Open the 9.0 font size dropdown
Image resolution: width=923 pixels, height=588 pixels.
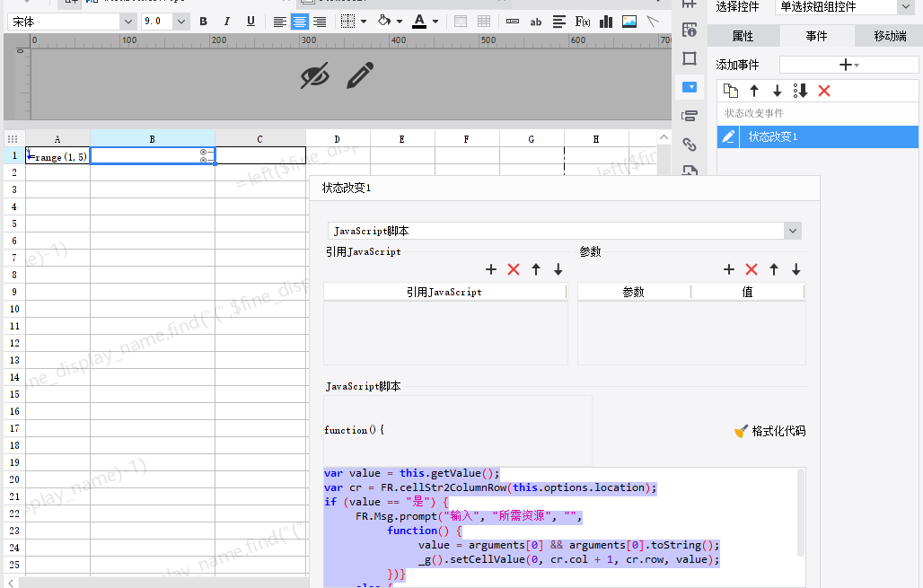click(181, 22)
